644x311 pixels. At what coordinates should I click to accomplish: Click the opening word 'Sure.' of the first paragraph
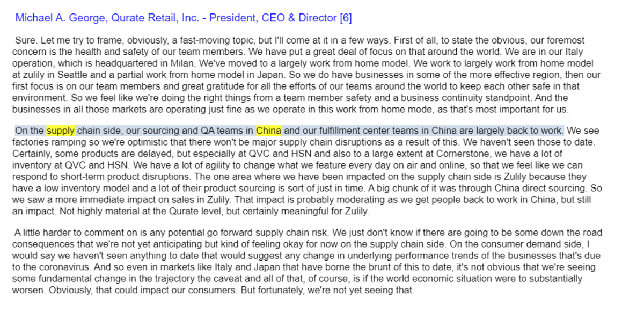25,40
